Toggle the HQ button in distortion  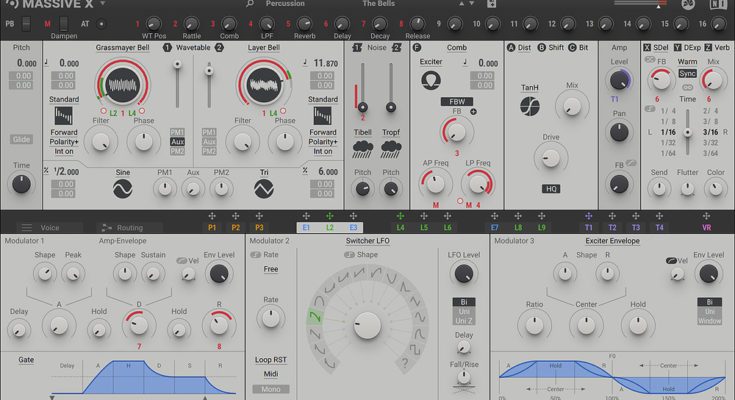(x=551, y=188)
